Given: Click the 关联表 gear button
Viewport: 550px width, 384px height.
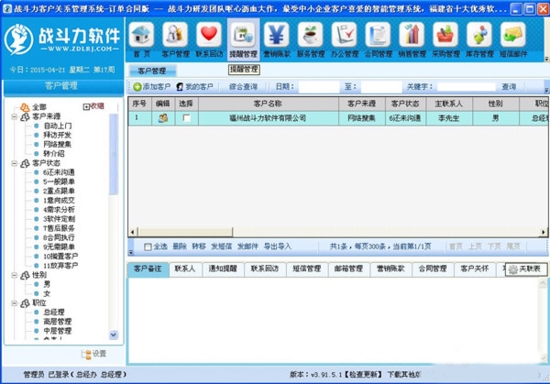Looking at the screenshot, I should pyautogui.click(x=526, y=269).
